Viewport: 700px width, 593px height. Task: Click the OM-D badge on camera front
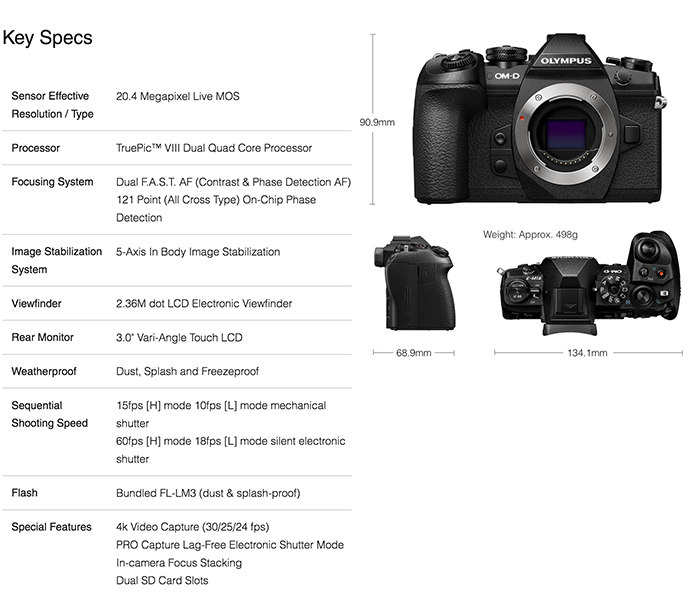tap(507, 76)
